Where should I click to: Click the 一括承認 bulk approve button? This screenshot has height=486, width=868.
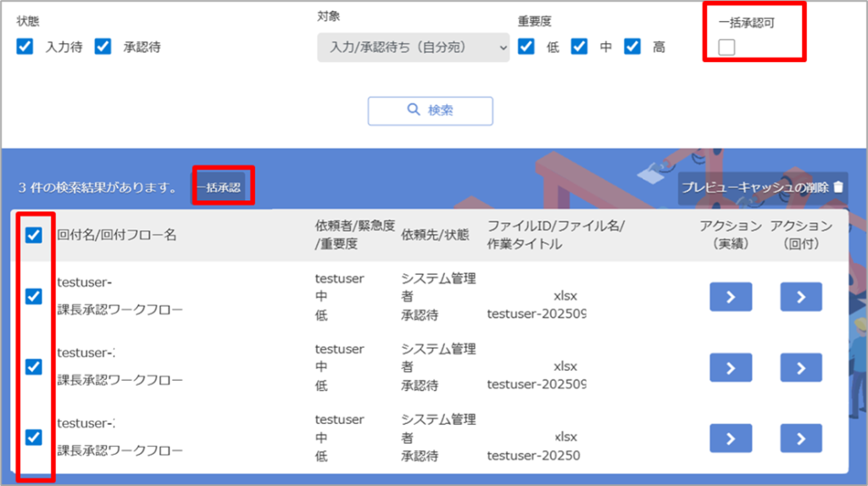220,187
